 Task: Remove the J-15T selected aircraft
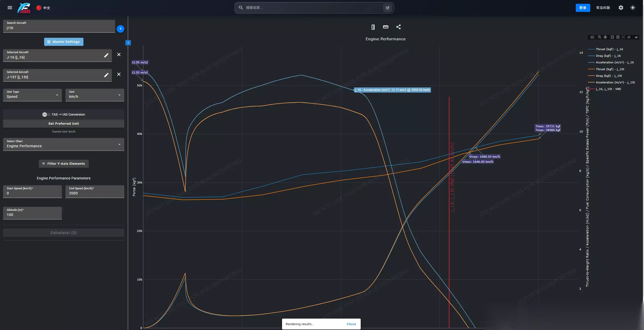click(x=119, y=74)
